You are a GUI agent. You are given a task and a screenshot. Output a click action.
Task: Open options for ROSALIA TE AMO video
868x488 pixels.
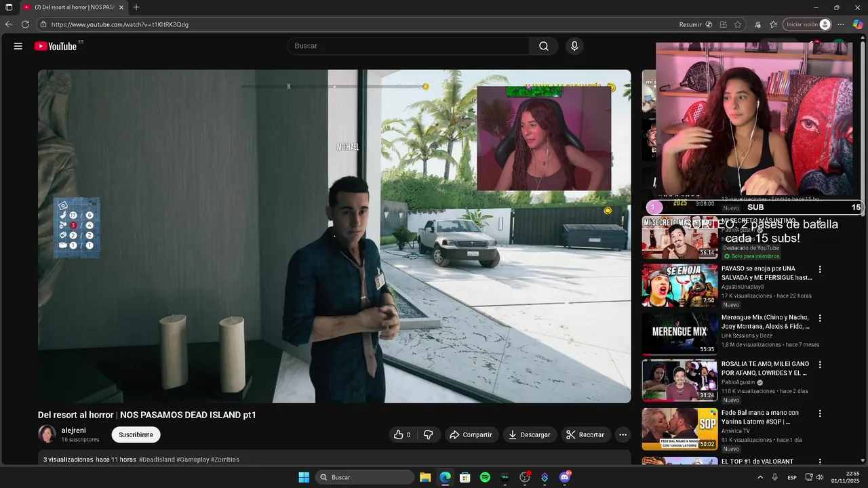click(x=820, y=365)
